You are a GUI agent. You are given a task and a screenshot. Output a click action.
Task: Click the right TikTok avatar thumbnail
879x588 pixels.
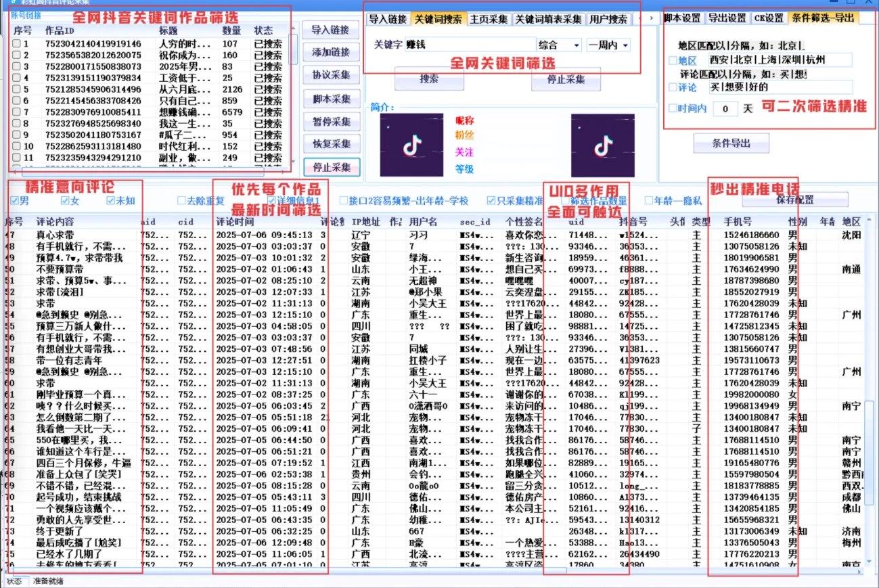pos(603,144)
